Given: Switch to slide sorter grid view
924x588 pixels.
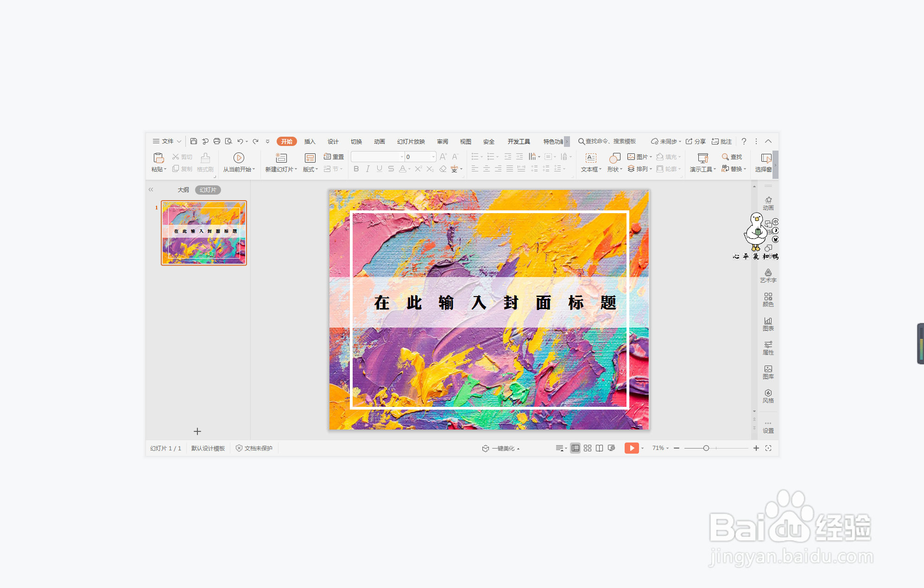Looking at the screenshot, I should (587, 448).
